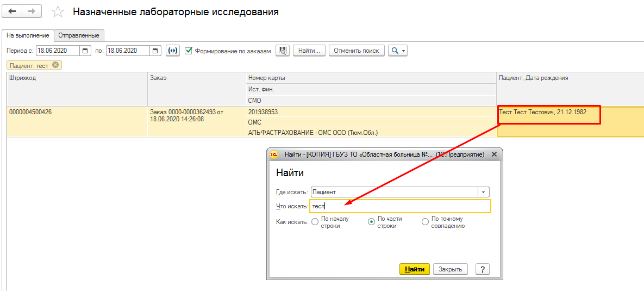This screenshot has height=291, width=644.
Task: Select 'По началу строки' radio option
Action: (x=315, y=222)
